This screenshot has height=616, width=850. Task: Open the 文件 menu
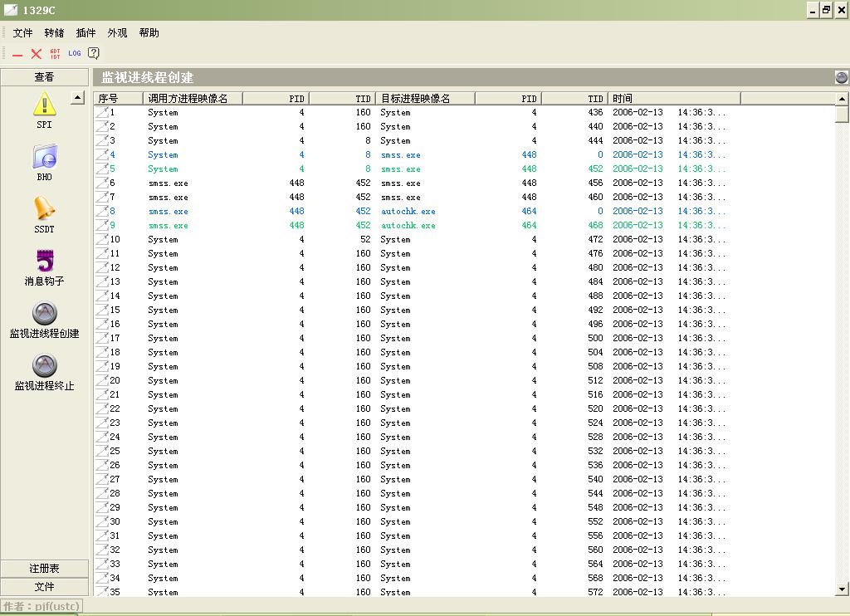[x=22, y=33]
